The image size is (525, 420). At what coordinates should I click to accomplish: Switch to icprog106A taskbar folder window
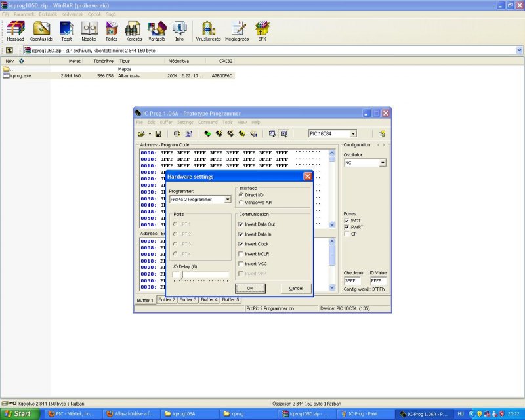click(x=190, y=414)
